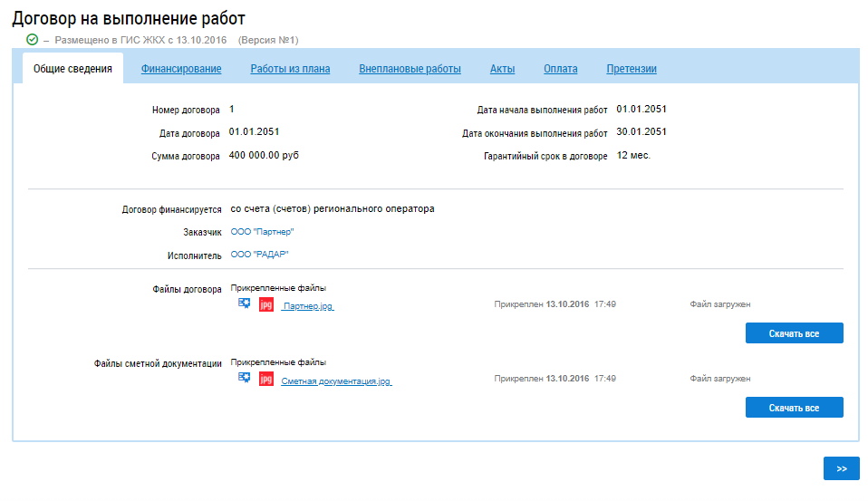Click the Версия №1 version label
This screenshot has width=868, height=501.
268,40
